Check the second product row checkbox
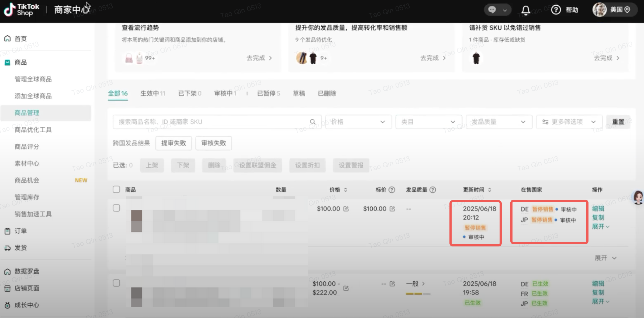 point(116,283)
